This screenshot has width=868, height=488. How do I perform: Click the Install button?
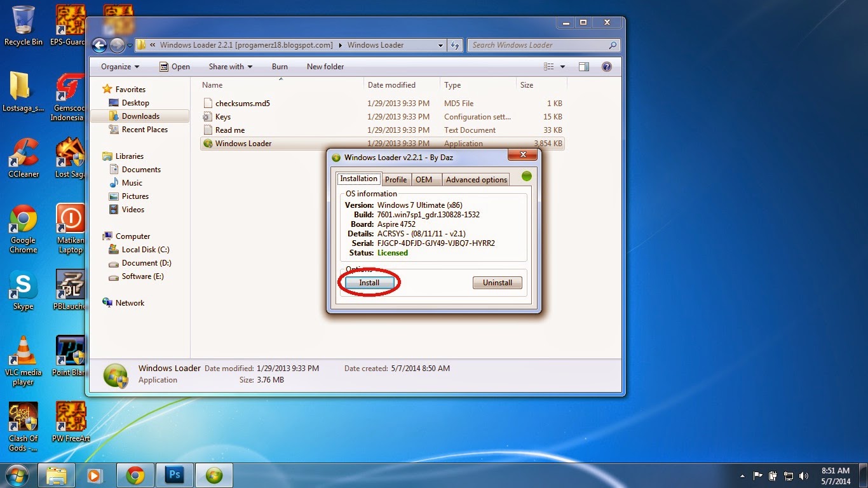369,283
